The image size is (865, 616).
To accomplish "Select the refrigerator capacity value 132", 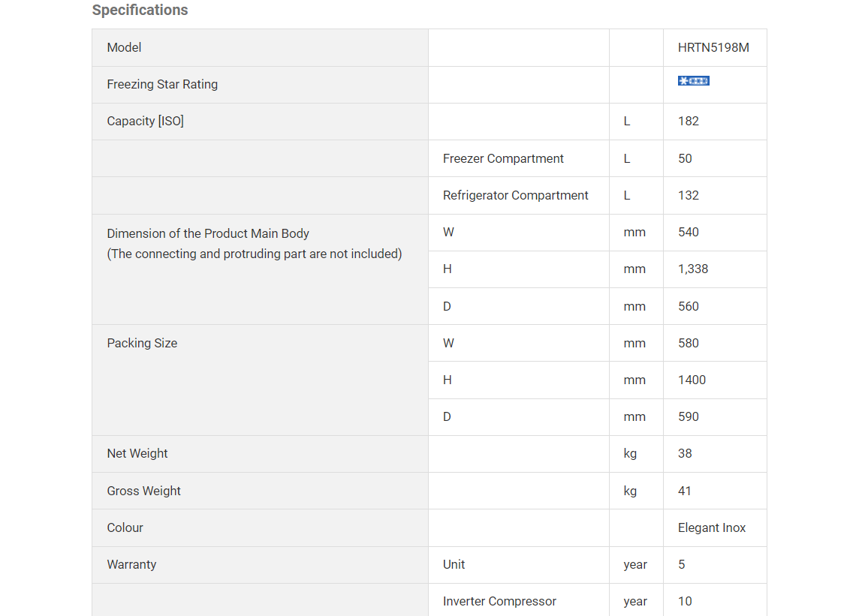I will 688,195.
